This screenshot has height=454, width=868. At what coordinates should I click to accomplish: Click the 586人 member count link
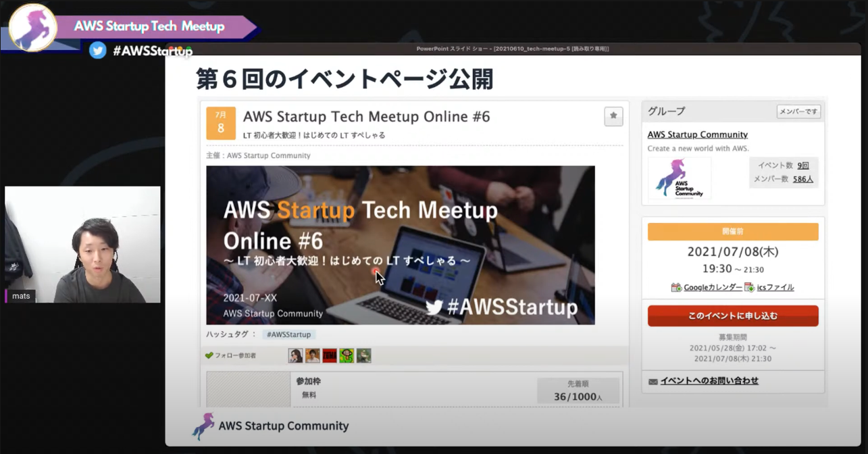[803, 179]
